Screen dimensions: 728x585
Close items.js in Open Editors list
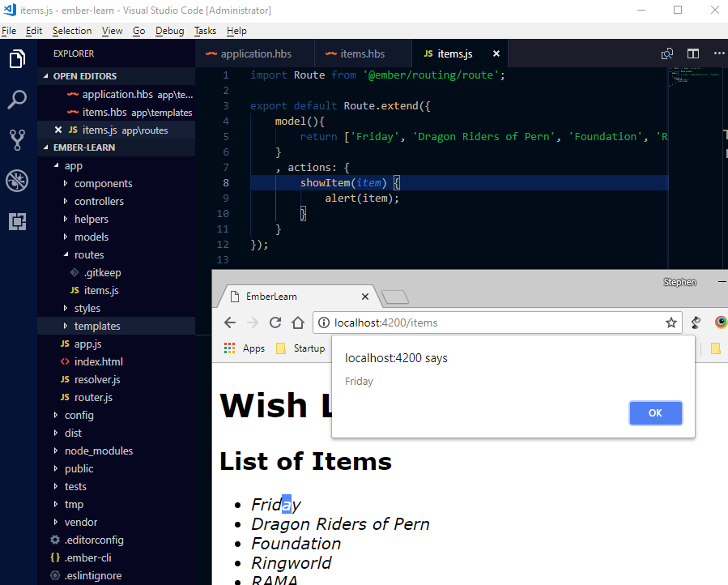(58, 130)
